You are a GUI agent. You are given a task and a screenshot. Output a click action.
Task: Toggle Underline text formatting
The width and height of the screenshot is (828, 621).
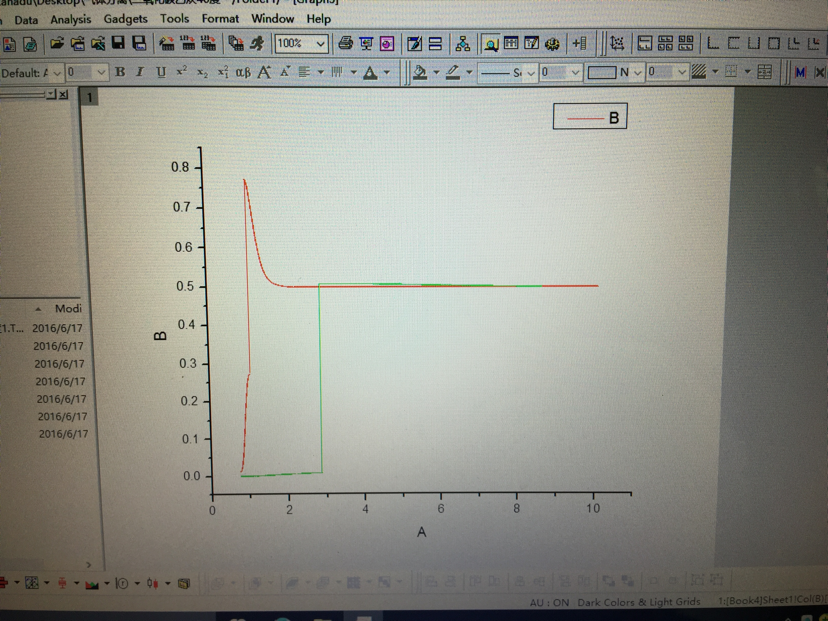tap(161, 72)
